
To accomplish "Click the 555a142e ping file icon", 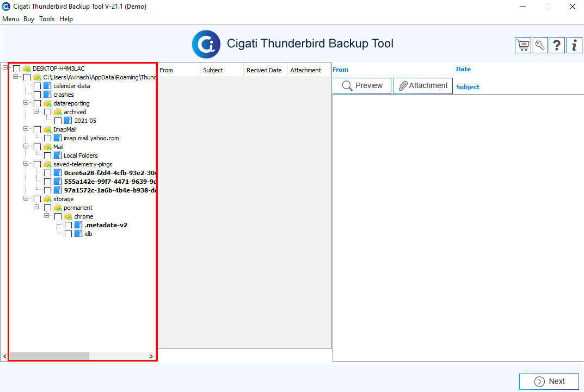I will click(x=58, y=182).
